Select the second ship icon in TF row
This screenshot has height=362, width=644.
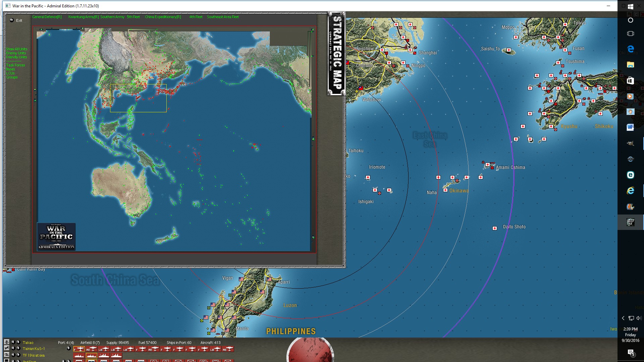(91, 356)
